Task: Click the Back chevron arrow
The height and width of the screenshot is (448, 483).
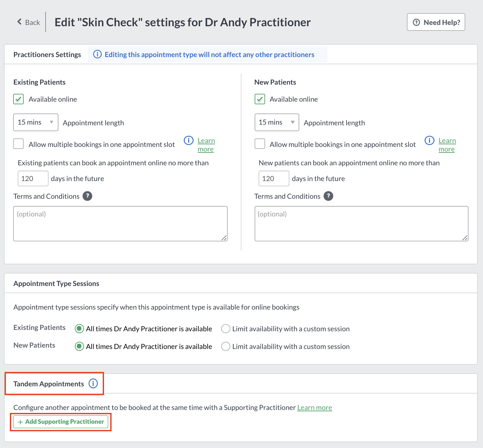Action: pyautogui.click(x=19, y=22)
